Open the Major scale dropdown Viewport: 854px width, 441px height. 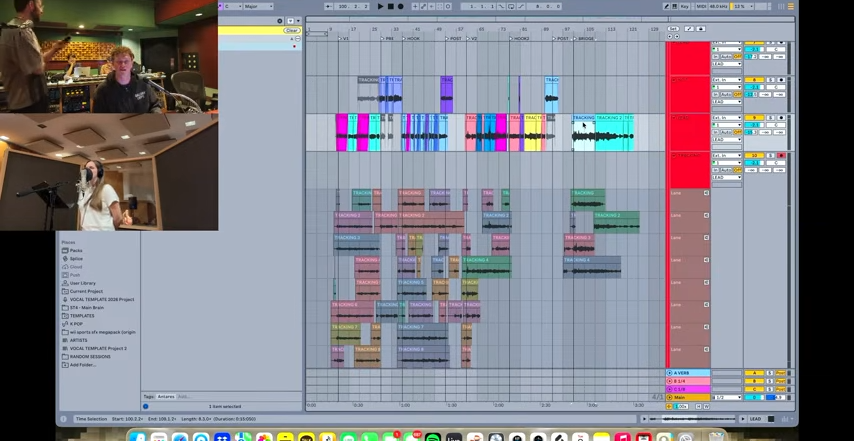(x=258, y=7)
